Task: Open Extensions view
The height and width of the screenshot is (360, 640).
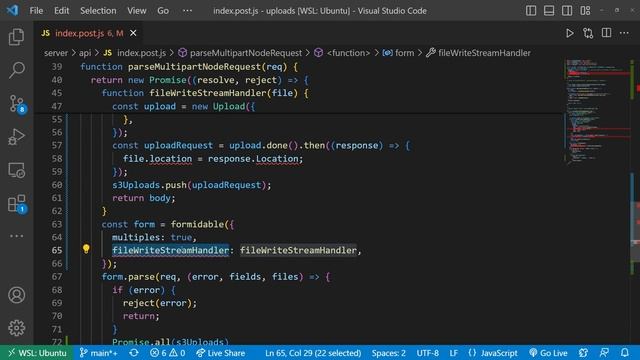Action: tap(17, 203)
